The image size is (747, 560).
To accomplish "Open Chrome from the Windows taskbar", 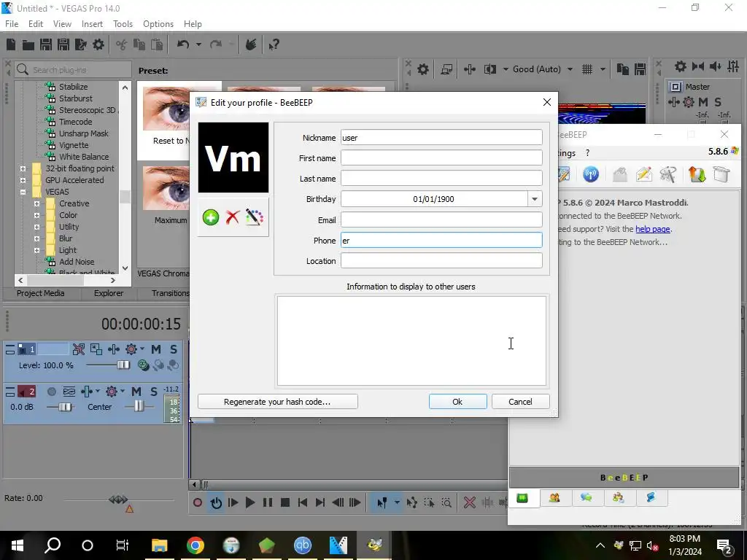I will (196, 545).
